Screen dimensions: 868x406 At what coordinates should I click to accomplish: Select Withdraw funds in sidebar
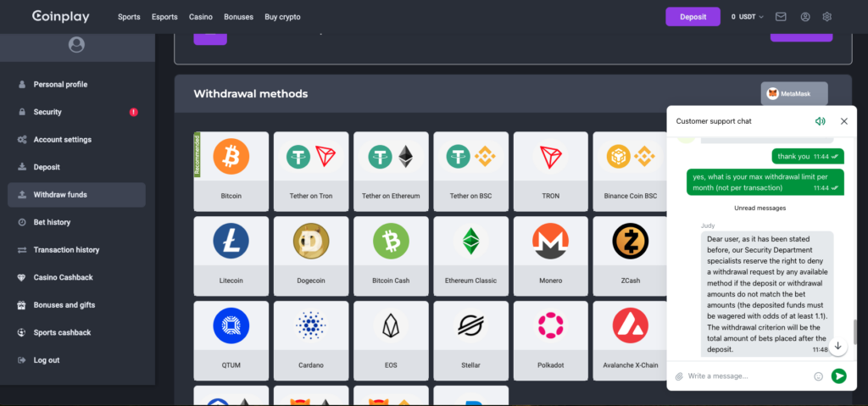tap(76, 194)
